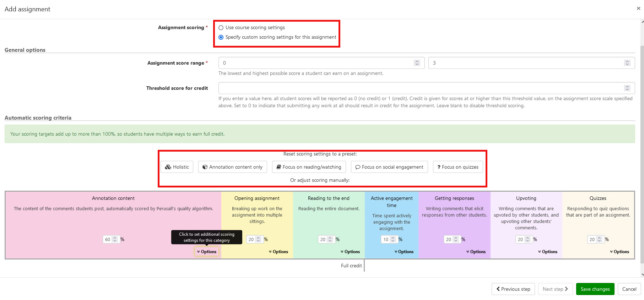Adjust Reading to the end percentage stepper
This screenshot has width=644, height=300.
point(330,240)
